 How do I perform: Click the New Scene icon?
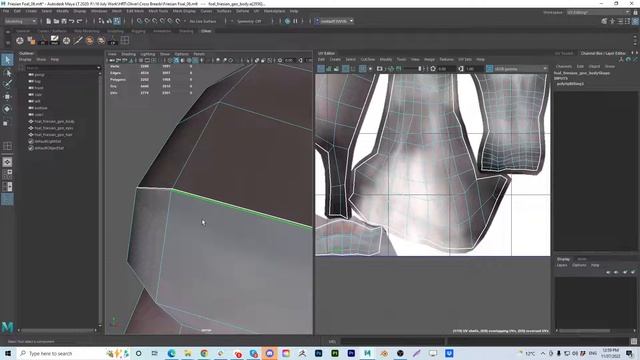(49, 21)
